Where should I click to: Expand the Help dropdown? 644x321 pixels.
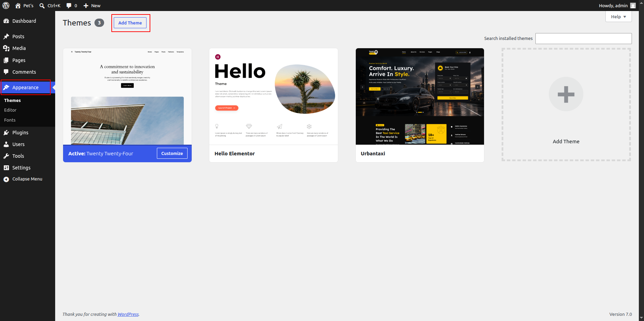(618, 17)
